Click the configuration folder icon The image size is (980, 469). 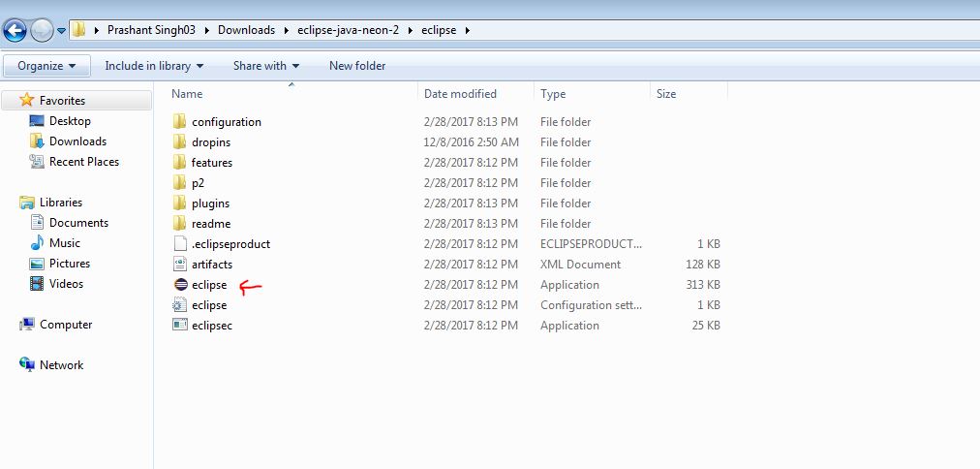pyautogui.click(x=180, y=121)
